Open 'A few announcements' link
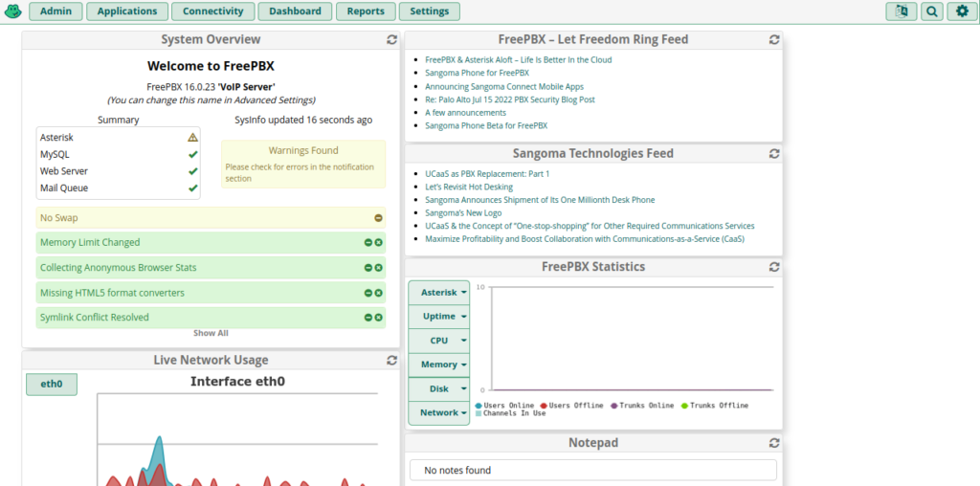980x486 pixels. 466,113
